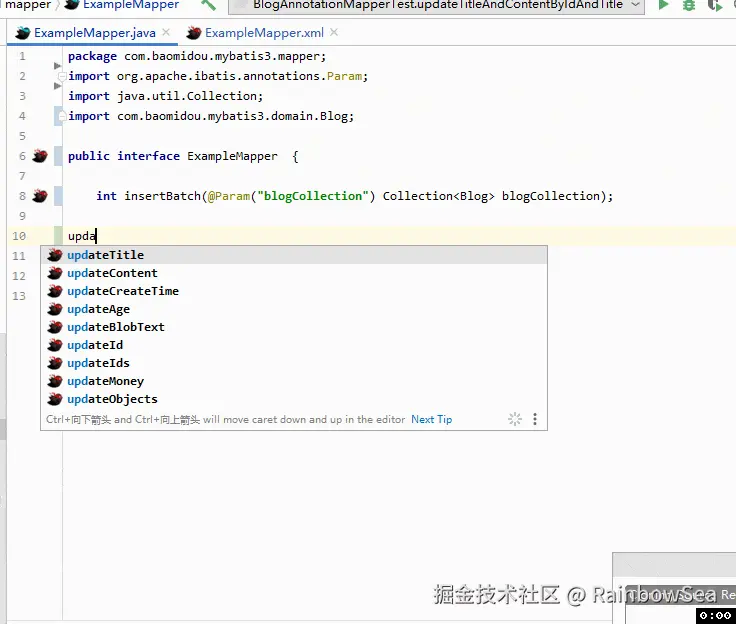Click import java.util.Collection line
This screenshot has width=736, height=624.
point(165,96)
